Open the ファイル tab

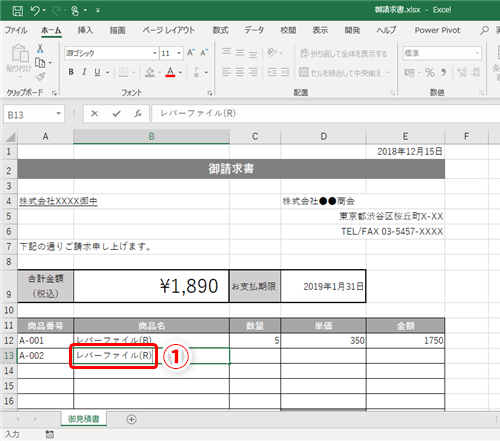16,30
